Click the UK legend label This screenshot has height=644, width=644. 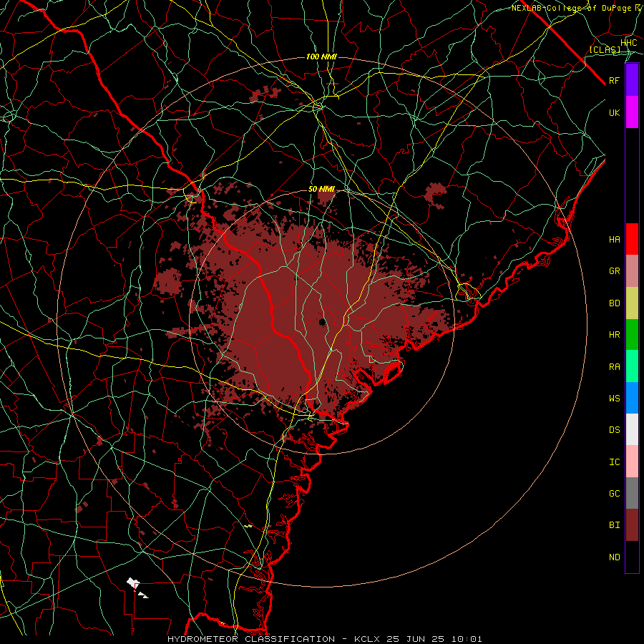pyautogui.click(x=615, y=112)
